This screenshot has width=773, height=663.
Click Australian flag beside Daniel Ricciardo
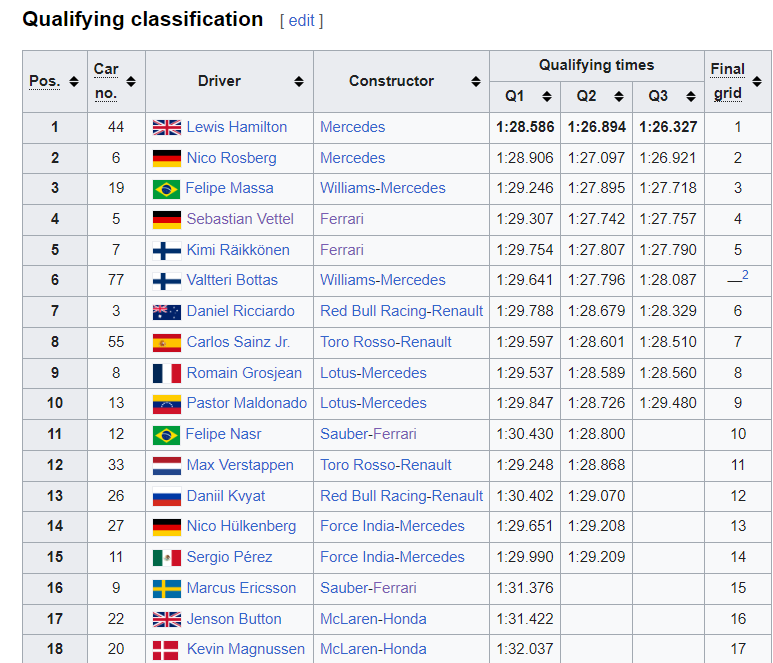167,312
